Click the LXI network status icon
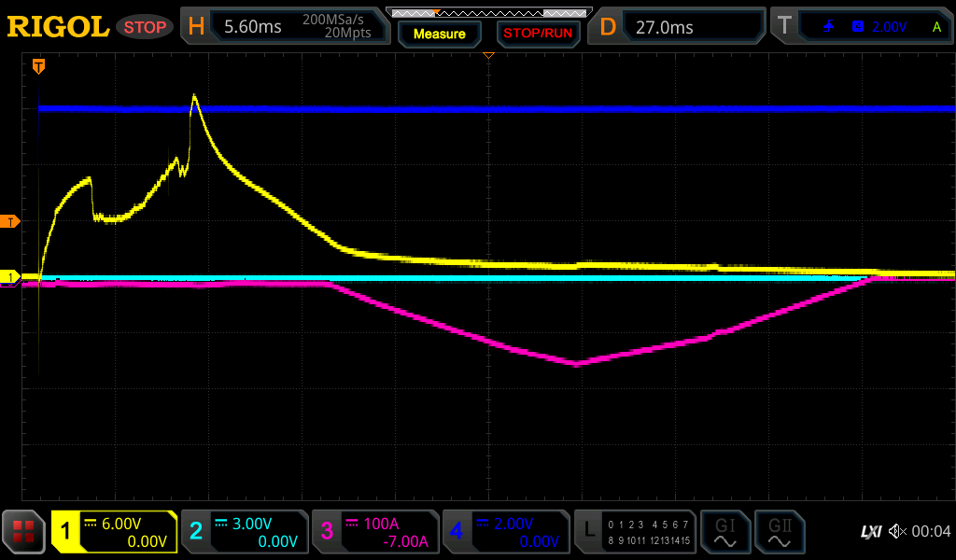Viewport: 956px width, 560px height. coord(870,531)
